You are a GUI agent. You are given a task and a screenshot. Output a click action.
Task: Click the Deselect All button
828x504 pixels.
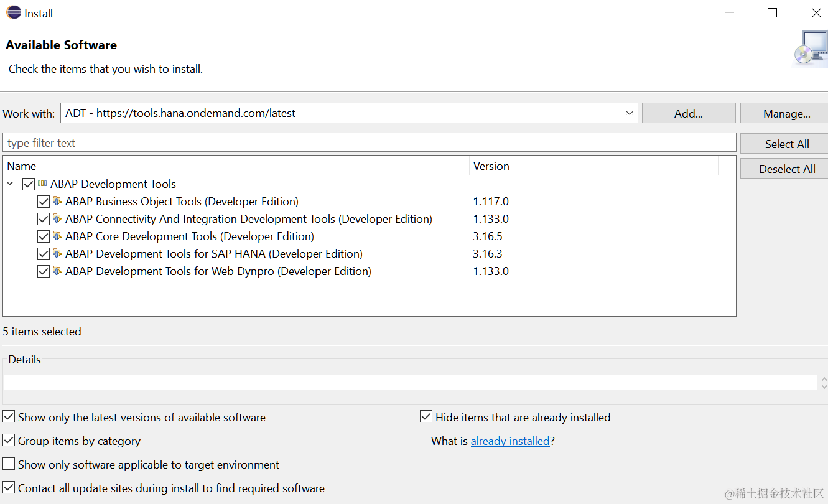point(786,169)
